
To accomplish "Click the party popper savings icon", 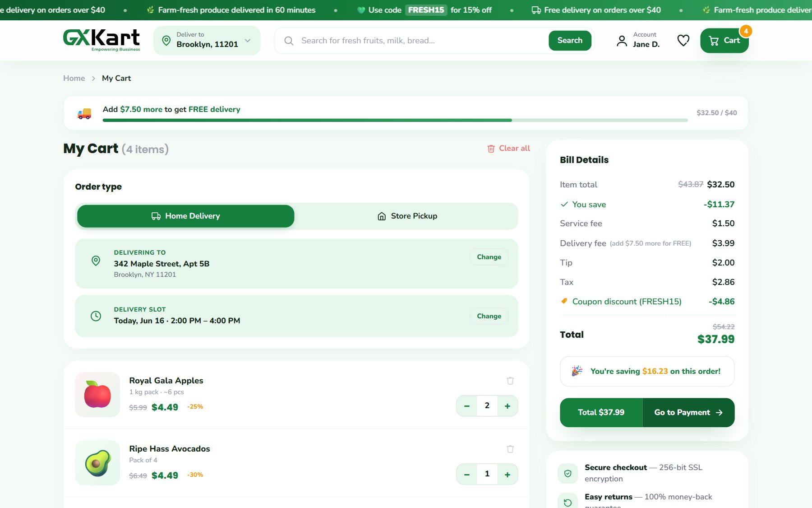I will click(x=577, y=371).
